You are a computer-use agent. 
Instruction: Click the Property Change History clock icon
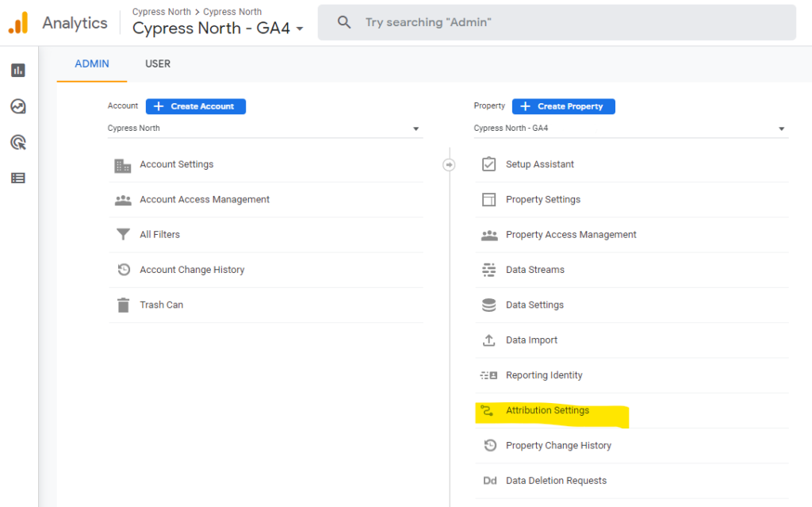(490, 445)
